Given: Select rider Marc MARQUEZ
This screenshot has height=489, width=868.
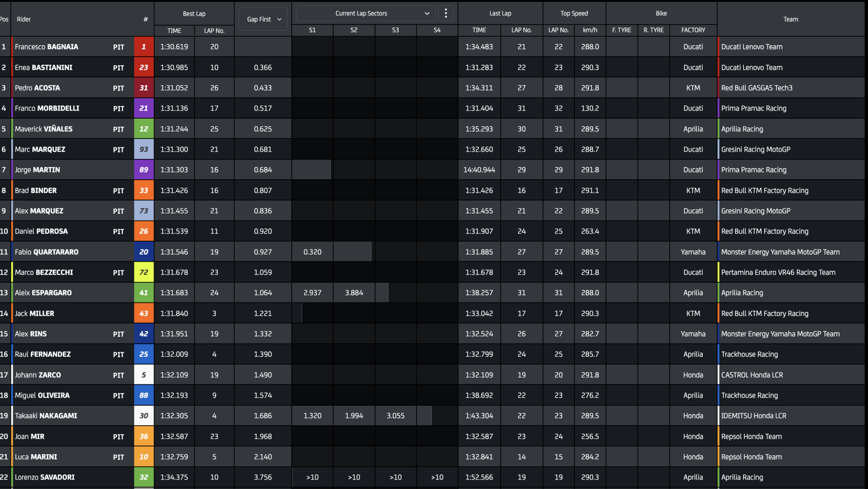Looking at the screenshot, I should 40,149.
